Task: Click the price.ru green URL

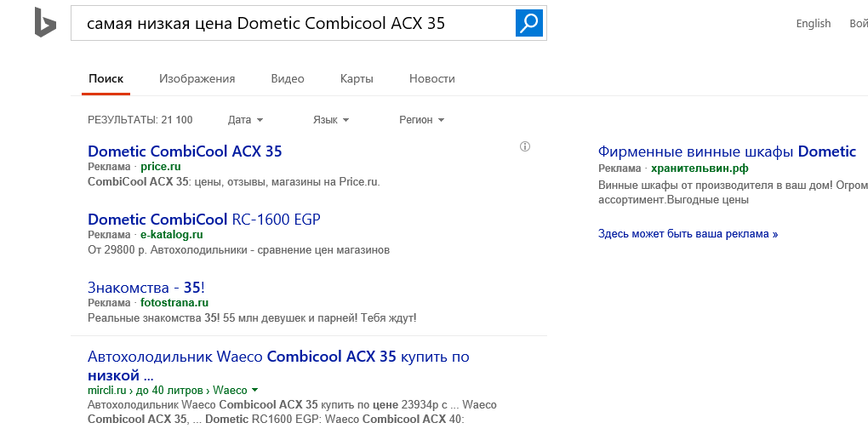Action: (161, 167)
